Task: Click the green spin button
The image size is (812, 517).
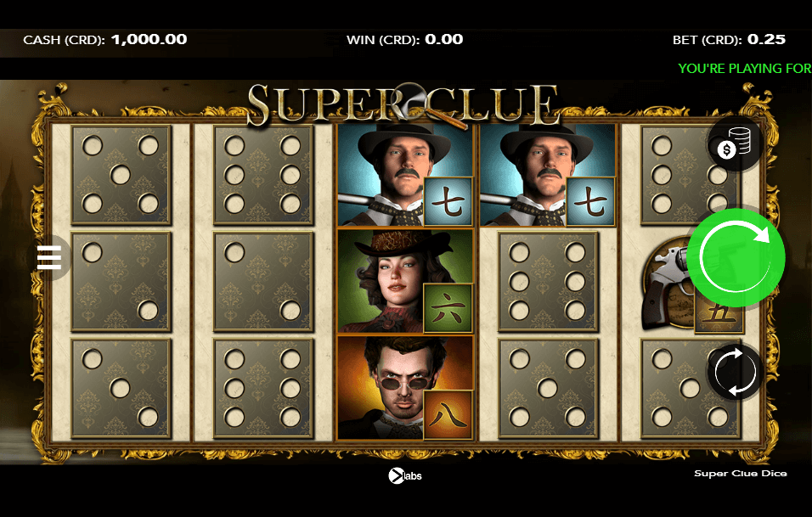Action: click(x=736, y=258)
